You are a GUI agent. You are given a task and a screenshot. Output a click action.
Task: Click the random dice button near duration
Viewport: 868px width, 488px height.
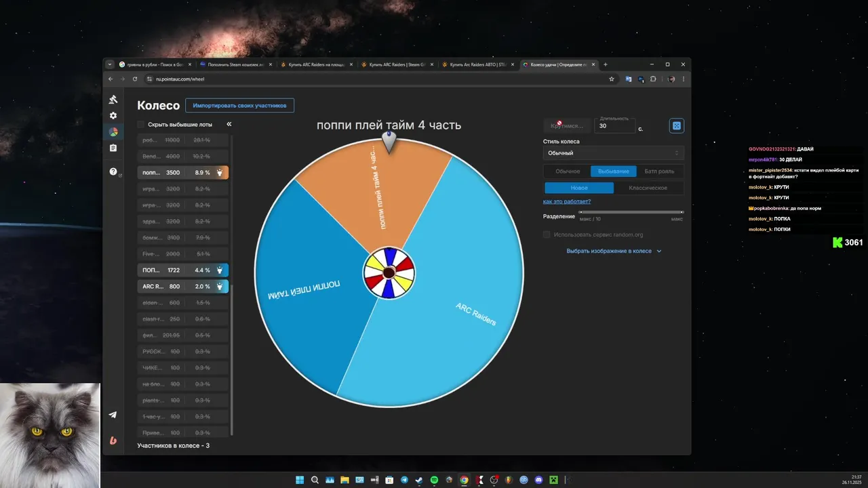[x=676, y=126]
